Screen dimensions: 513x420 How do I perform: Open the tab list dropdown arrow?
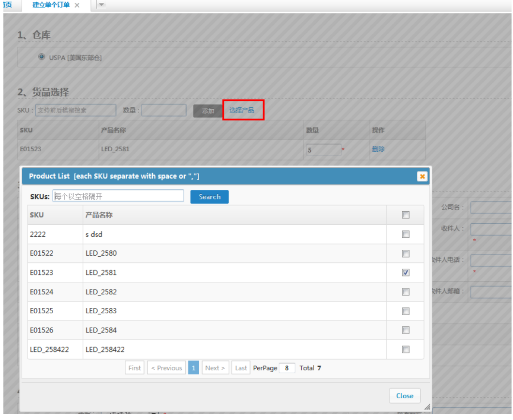[102, 5]
